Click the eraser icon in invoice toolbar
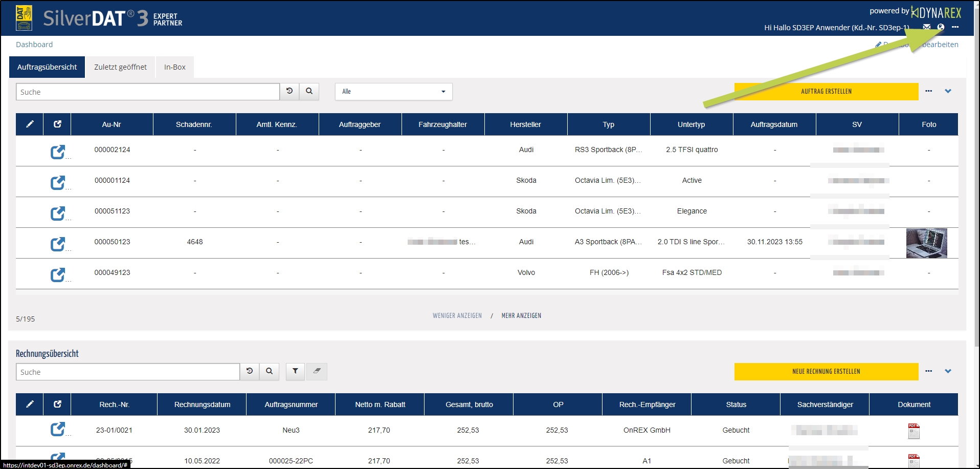Screen dimensions: 980x469 [x=317, y=371]
